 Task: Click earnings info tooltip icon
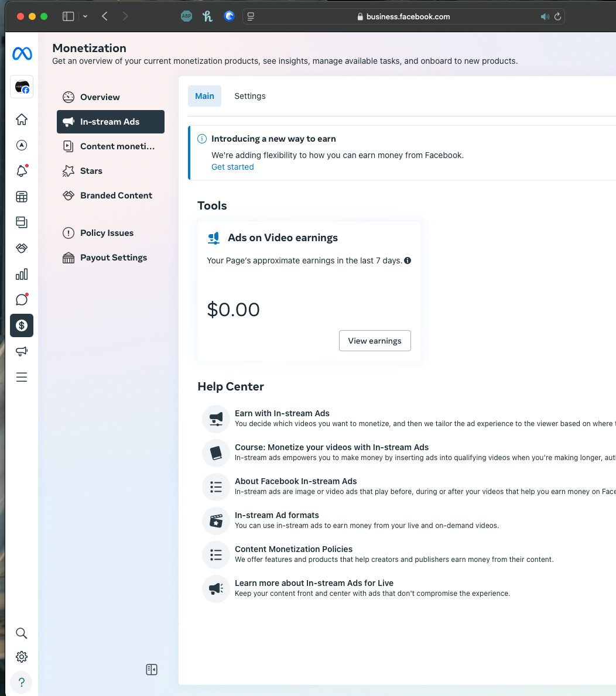(x=408, y=260)
